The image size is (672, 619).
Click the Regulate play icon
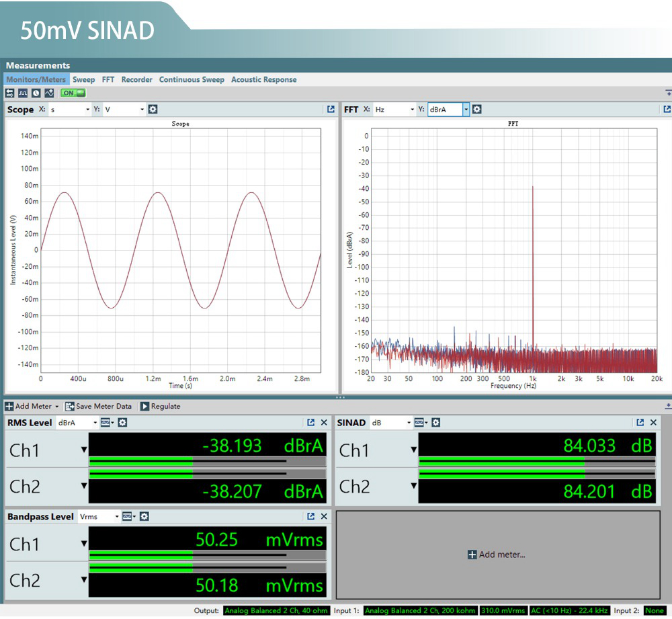pos(144,407)
